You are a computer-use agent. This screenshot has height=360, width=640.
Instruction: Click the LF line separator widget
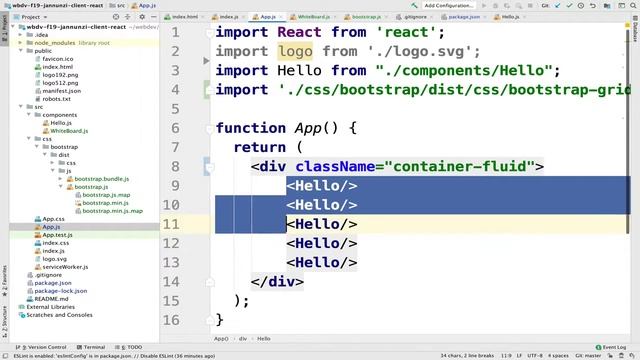coord(519,356)
